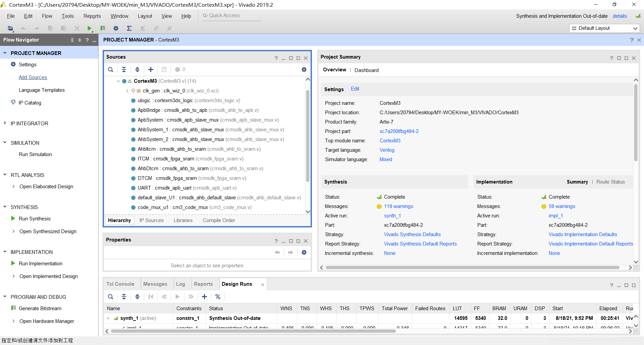Image resolution: width=644 pixels, height=345 pixels.
Task: Click project part xc7a200tfbg484-2 link
Action: [399, 131]
